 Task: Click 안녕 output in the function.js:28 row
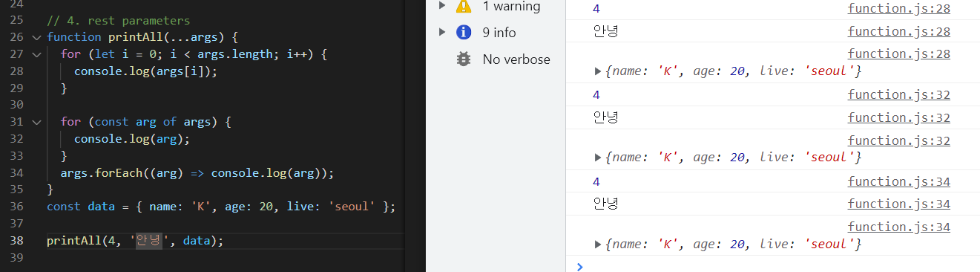pyautogui.click(x=606, y=31)
